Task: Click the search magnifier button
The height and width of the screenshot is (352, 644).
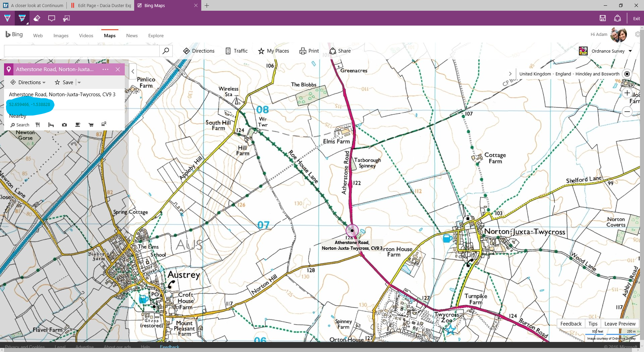Action: (x=166, y=51)
